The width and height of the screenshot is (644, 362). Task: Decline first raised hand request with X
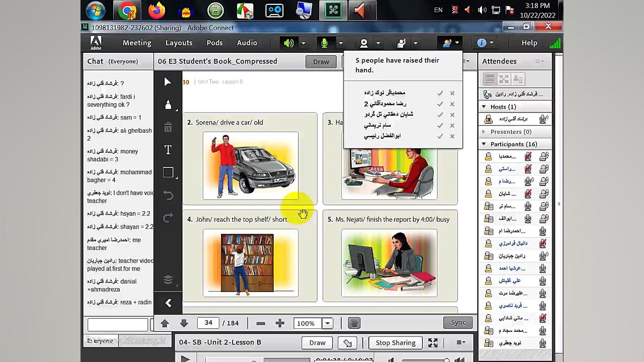(x=452, y=93)
